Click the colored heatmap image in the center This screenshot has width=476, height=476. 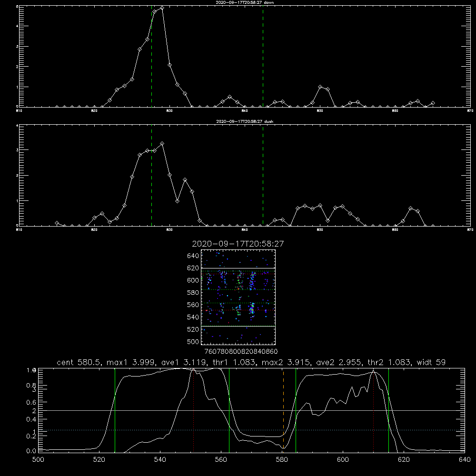pos(238,297)
